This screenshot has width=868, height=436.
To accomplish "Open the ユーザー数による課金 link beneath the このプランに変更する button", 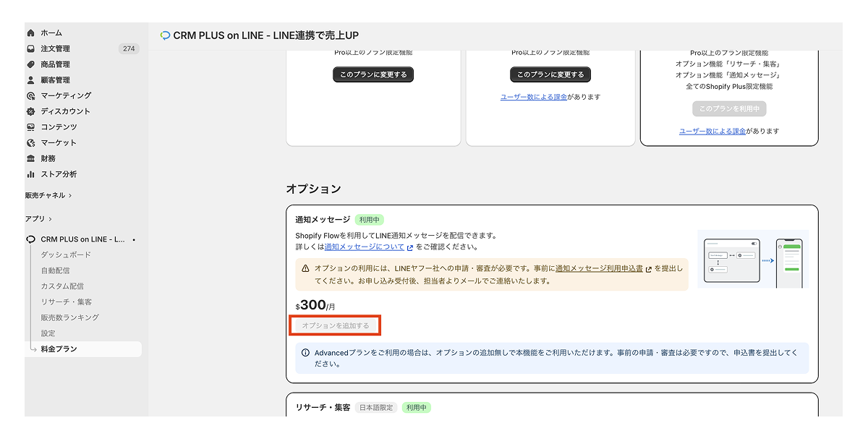I will tap(534, 97).
